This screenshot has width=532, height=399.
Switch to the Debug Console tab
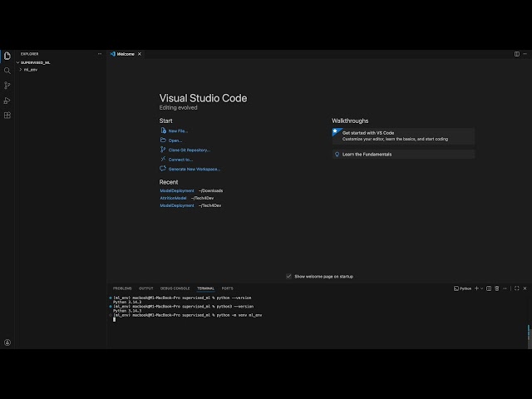click(175, 288)
